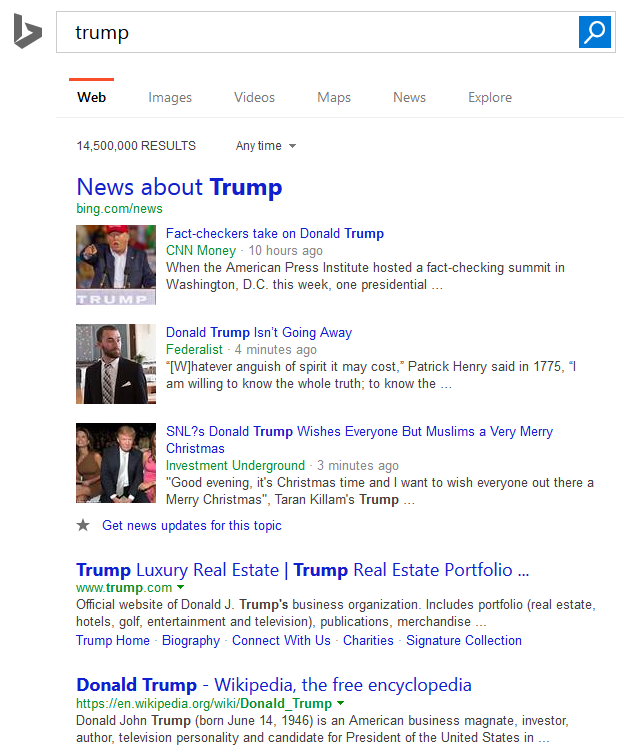Screen dimensions: 624x752
Task: Expand the Any time filter dropdown
Action: pyautogui.click(x=266, y=146)
